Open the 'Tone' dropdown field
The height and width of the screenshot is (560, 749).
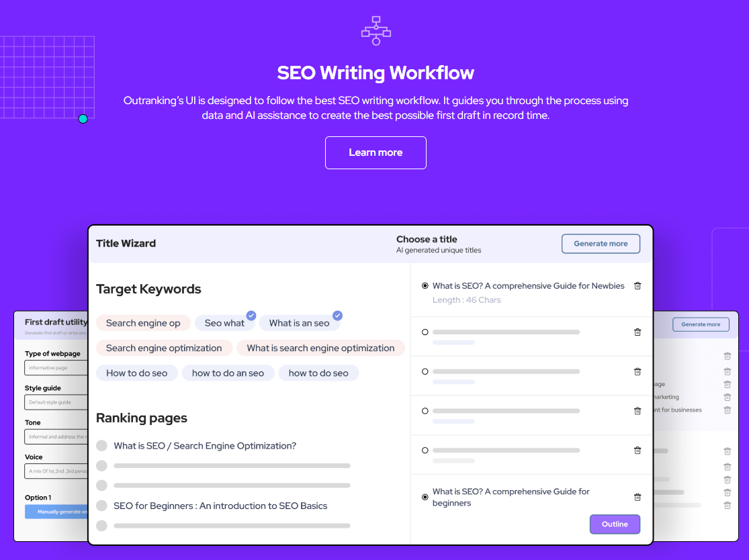click(x=56, y=436)
